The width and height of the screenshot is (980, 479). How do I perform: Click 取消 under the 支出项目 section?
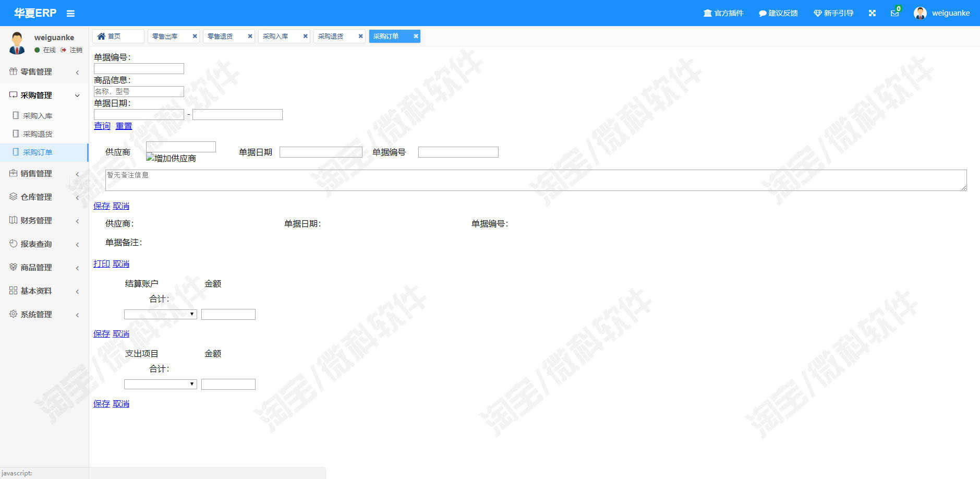tap(121, 403)
